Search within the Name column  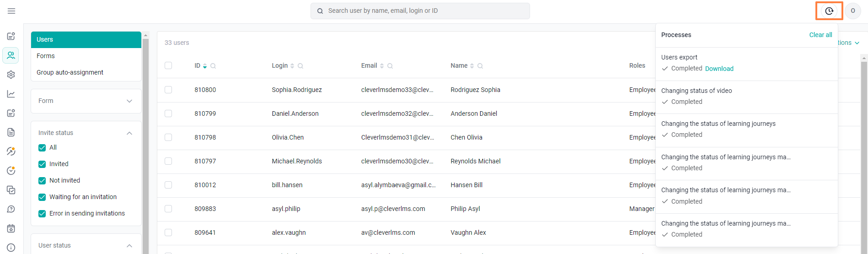(x=480, y=66)
